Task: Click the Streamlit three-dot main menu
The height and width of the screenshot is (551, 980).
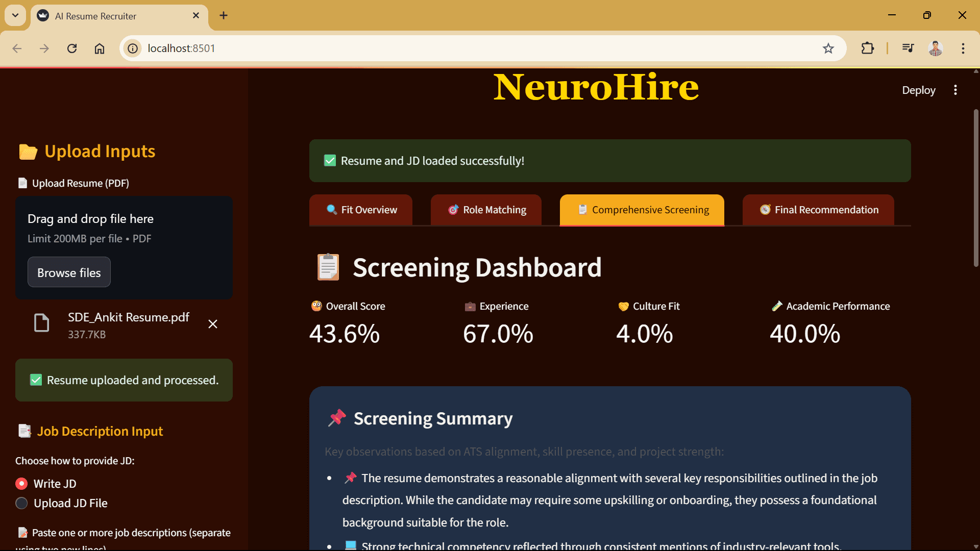Action: [955, 90]
